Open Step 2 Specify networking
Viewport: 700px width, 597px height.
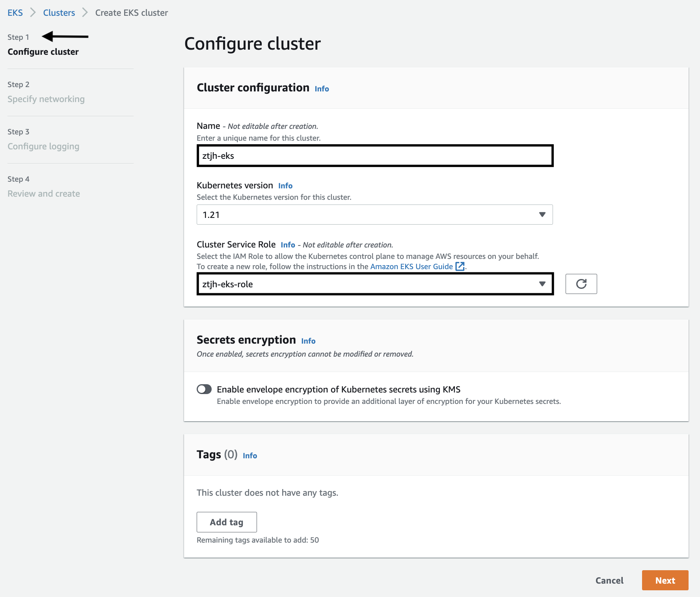coord(46,99)
